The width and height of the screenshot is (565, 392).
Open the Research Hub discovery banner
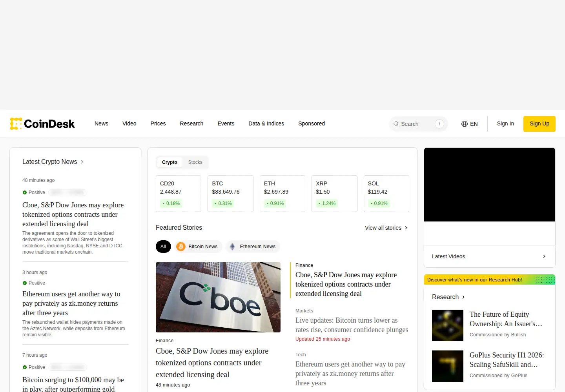pos(490,280)
